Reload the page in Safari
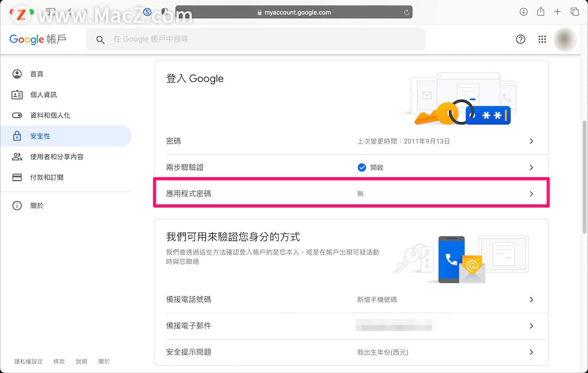The width and height of the screenshot is (588, 373). point(407,12)
